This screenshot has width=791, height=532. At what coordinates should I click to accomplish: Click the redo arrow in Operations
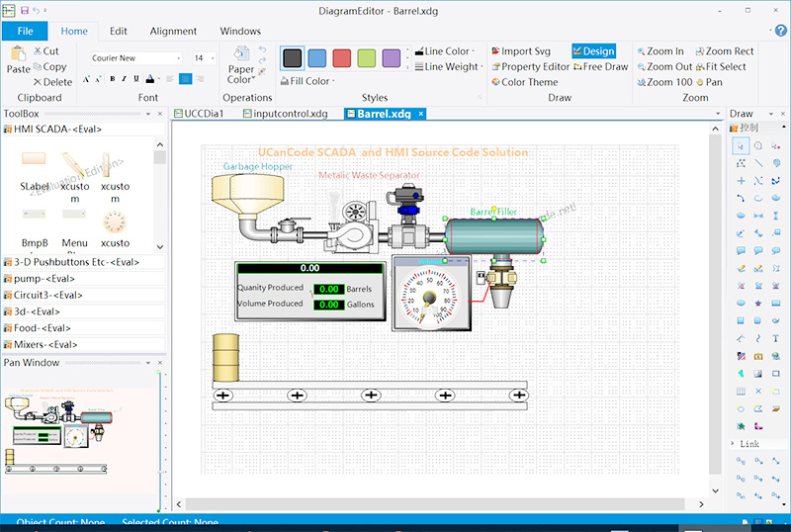point(262,60)
